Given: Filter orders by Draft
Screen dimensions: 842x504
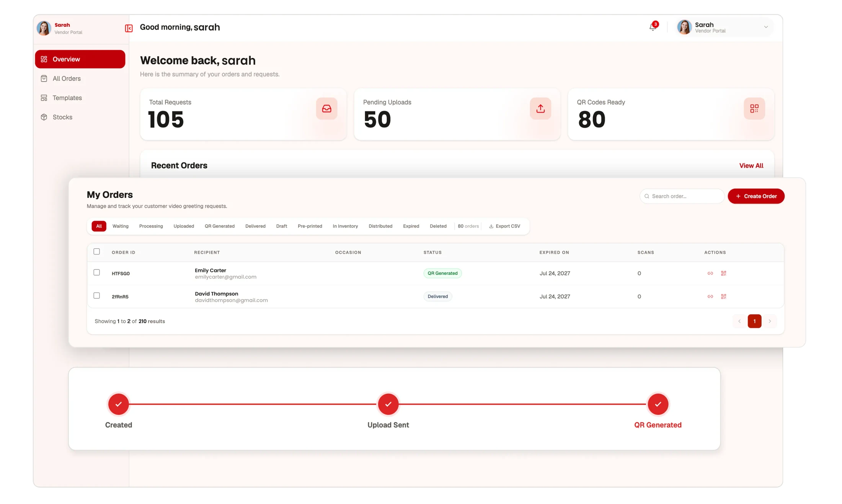Looking at the screenshot, I should tap(282, 226).
